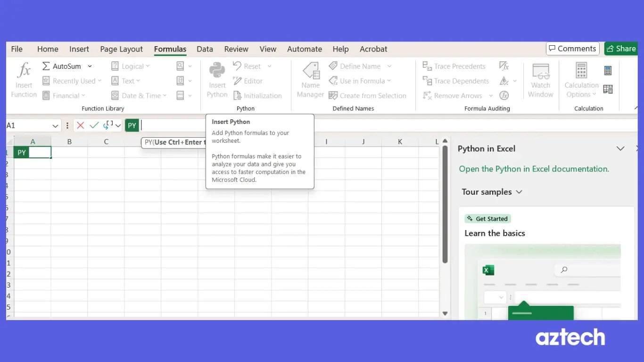Click Trace Precedents in Formula Auditing
This screenshot has width=644, height=362.
[x=454, y=66]
